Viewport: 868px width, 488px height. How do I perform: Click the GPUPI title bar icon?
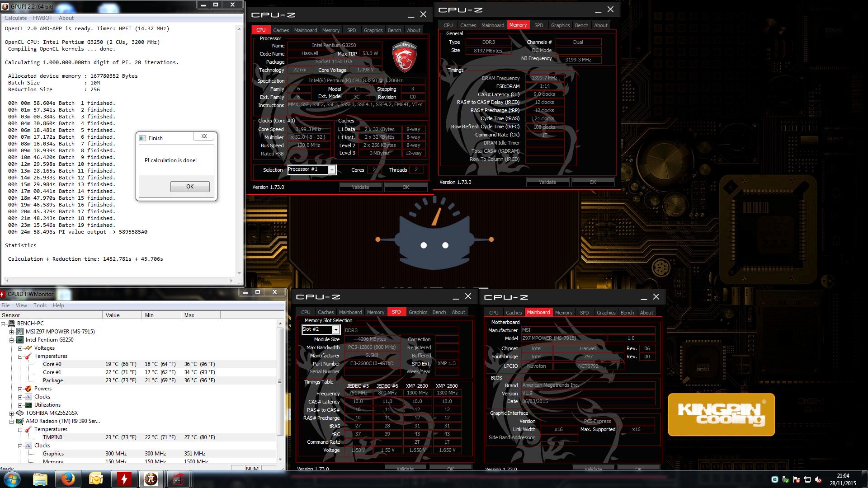pyautogui.click(x=6, y=6)
